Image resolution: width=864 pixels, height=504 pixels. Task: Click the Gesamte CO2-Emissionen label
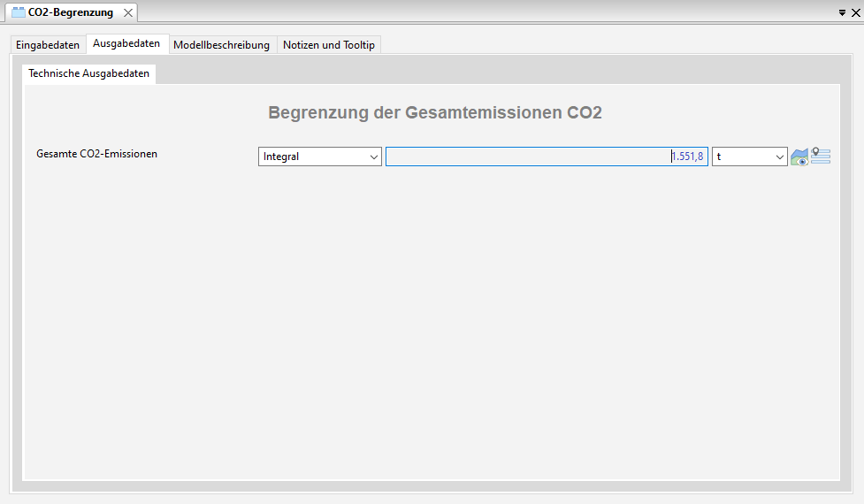click(x=96, y=154)
